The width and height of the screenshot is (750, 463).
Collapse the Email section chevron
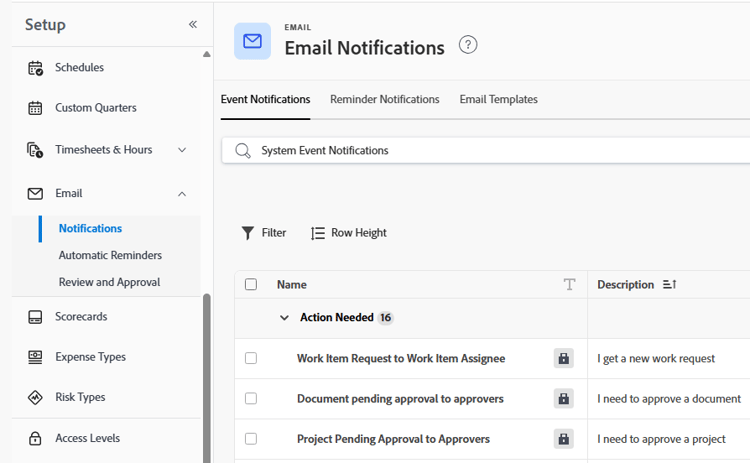[x=182, y=194]
